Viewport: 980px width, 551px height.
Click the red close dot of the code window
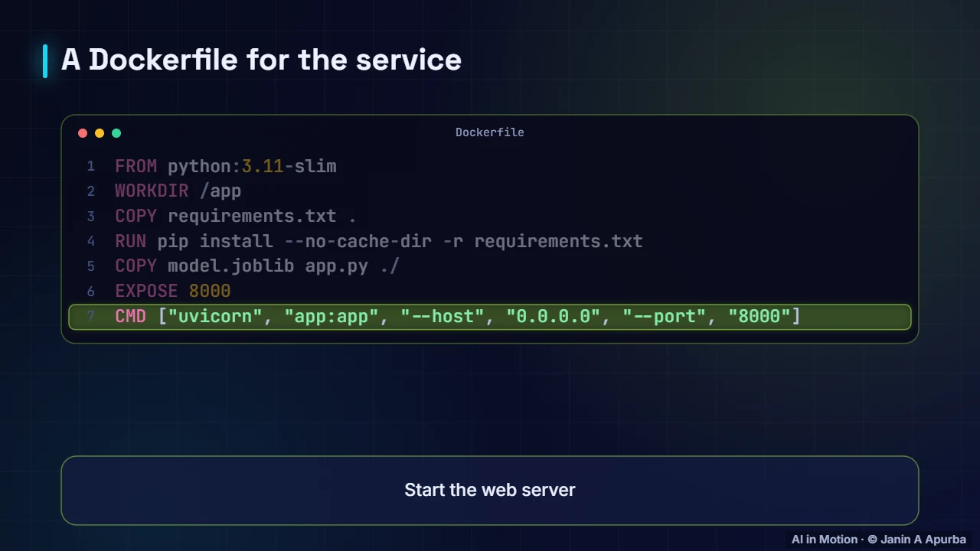tap(83, 133)
